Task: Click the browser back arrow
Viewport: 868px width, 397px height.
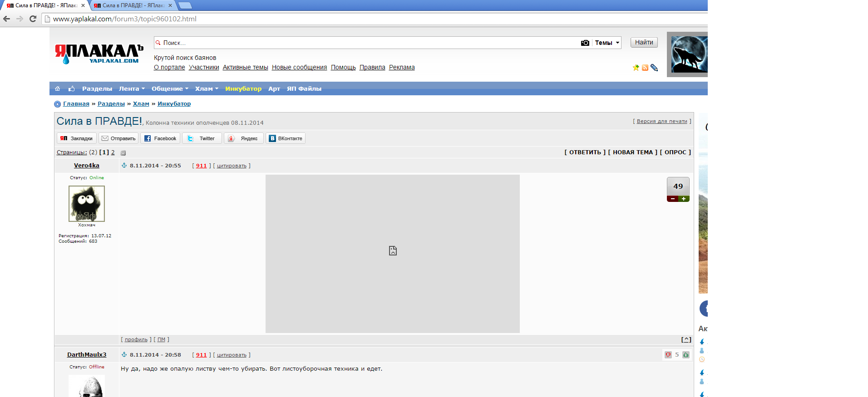Action: (x=6, y=19)
